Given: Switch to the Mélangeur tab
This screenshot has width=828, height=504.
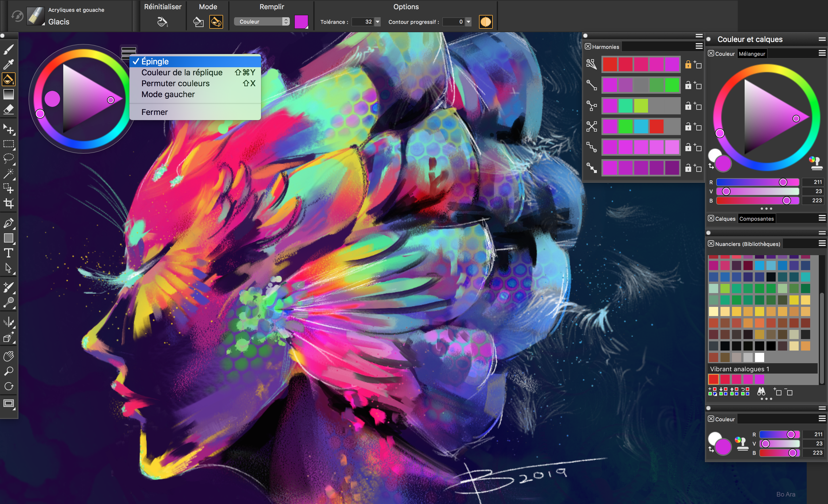Looking at the screenshot, I should pos(752,54).
